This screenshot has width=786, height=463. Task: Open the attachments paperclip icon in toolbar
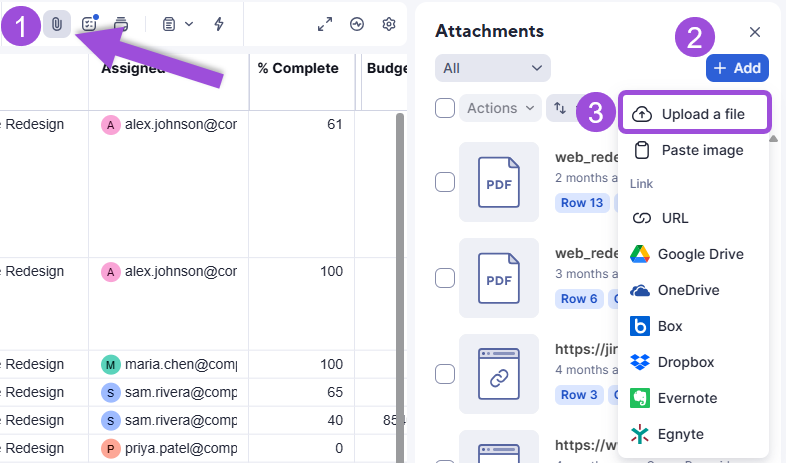(x=57, y=24)
